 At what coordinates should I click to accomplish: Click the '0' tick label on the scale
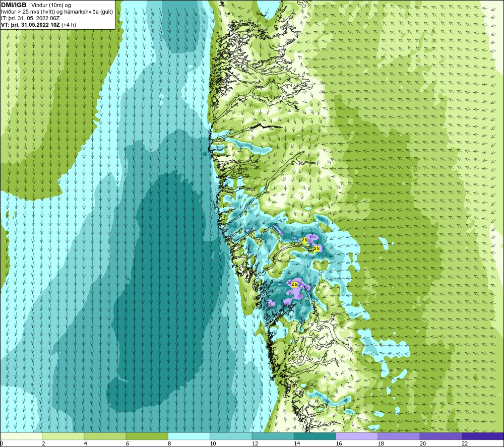[2, 443]
